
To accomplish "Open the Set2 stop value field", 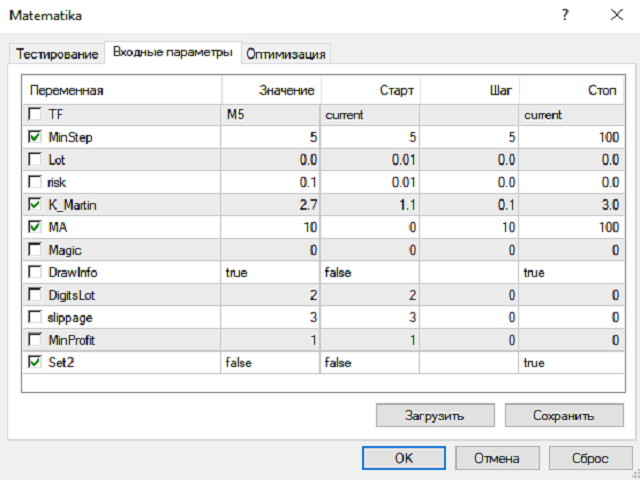I will click(x=570, y=362).
